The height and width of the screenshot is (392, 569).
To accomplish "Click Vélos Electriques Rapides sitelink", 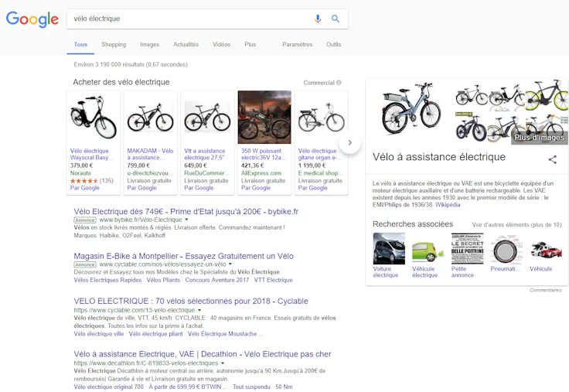I will [107, 280].
